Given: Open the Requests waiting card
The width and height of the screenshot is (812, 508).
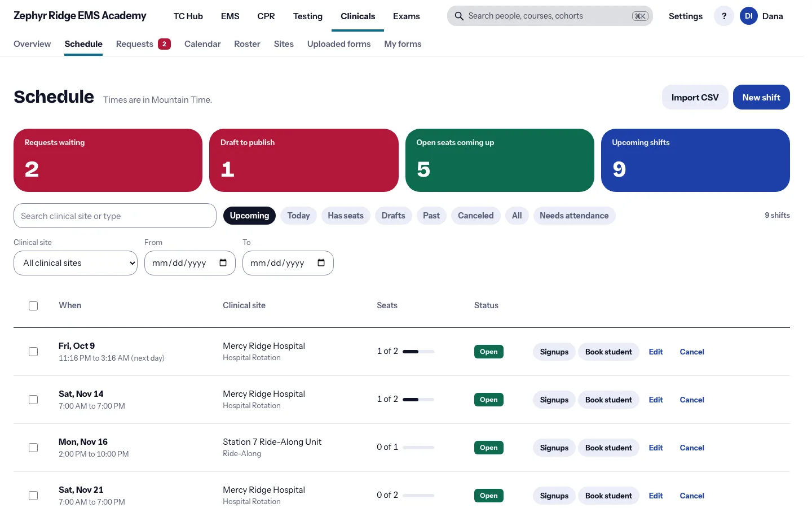Looking at the screenshot, I should tap(108, 160).
